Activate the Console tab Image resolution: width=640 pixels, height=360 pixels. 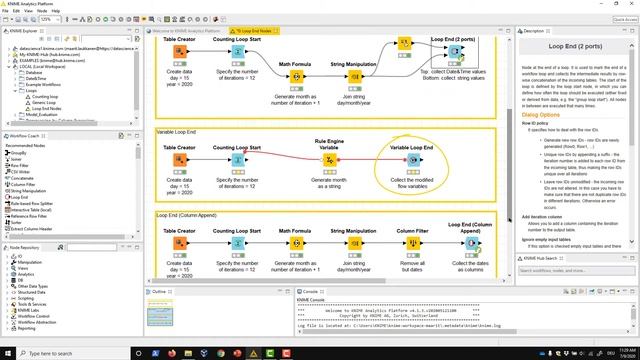(x=310, y=291)
